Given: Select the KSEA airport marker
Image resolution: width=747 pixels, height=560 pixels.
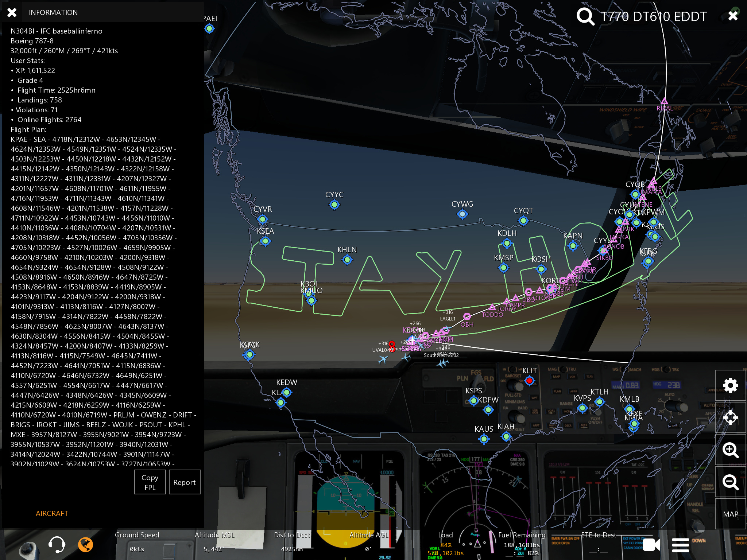Looking at the screenshot, I should point(266,241).
